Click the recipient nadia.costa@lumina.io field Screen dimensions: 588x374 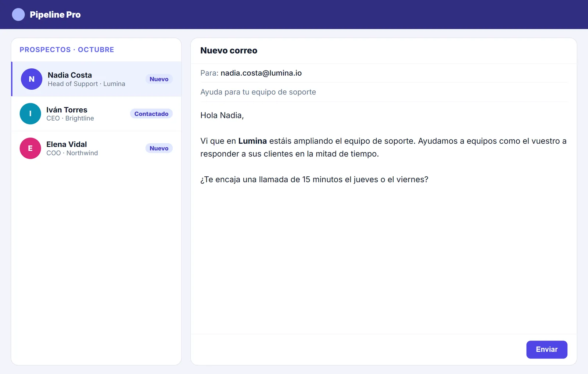(384, 73)
